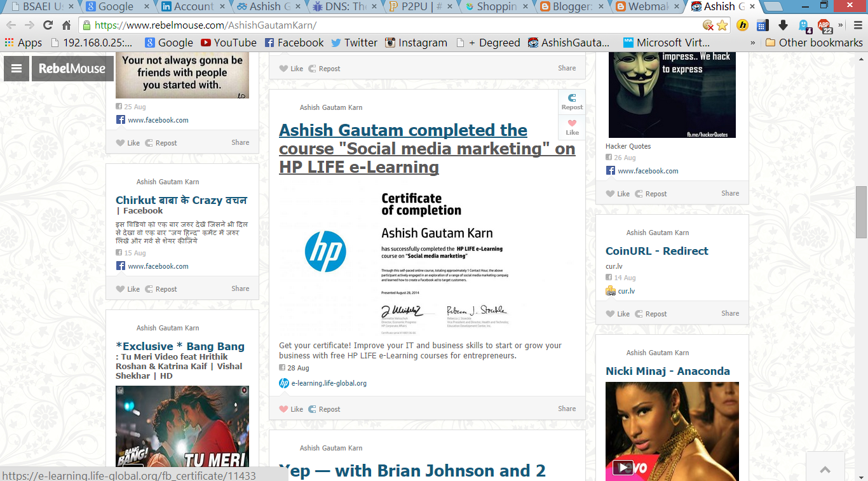
Task: Click the RebelMouse logo
Action: click(x=72, y=69)
